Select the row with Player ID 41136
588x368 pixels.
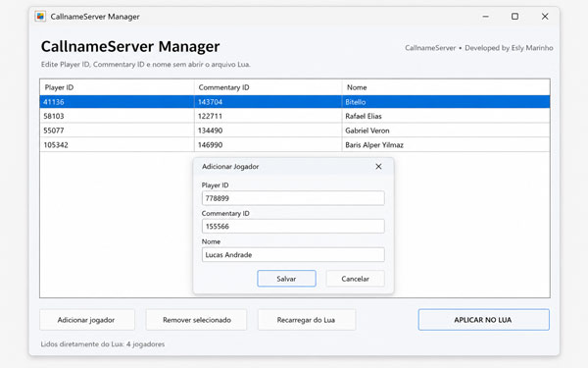click(295, 102)
